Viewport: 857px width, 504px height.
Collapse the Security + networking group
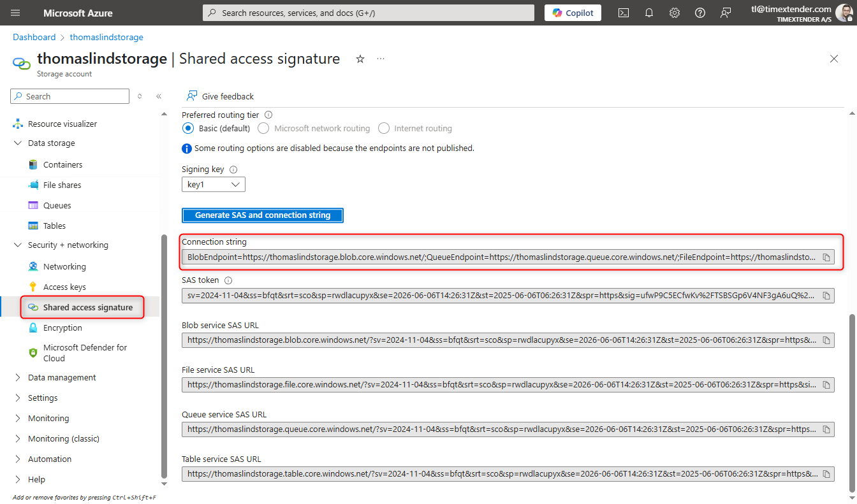point(18,245)
